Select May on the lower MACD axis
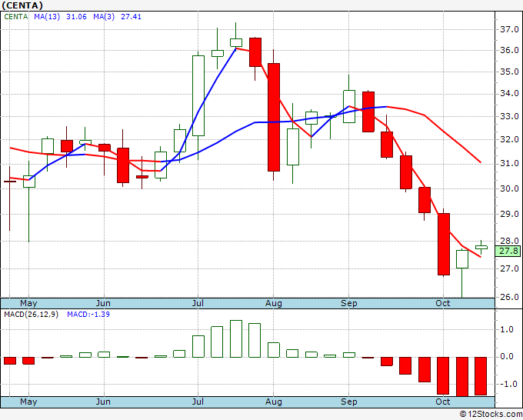This screenshot has height=420, width=523. click(28, 402)
